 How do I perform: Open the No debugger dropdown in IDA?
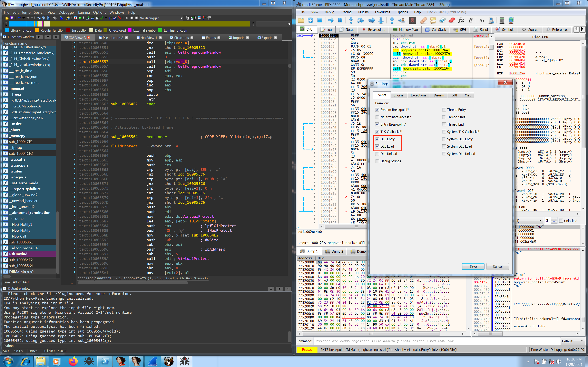click(x=181, y=18)
